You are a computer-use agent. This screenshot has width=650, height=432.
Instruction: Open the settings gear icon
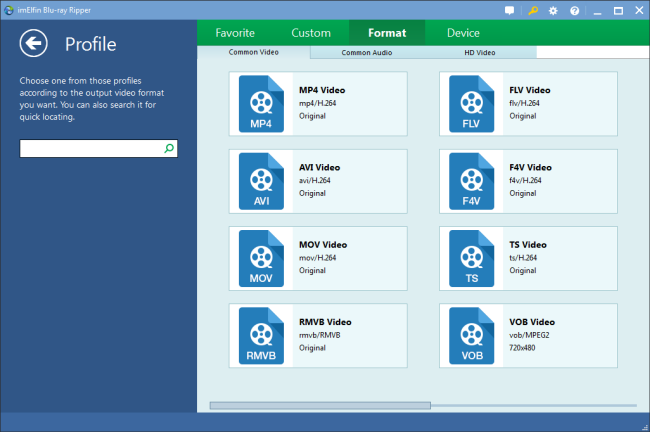[x=553, y=11]
